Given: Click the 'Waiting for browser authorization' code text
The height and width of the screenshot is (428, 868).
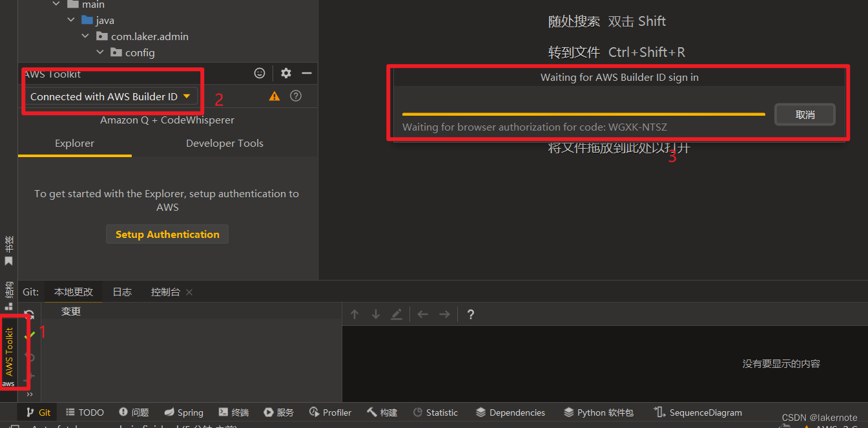Looking at the screenshot, I should coord(535,127).
